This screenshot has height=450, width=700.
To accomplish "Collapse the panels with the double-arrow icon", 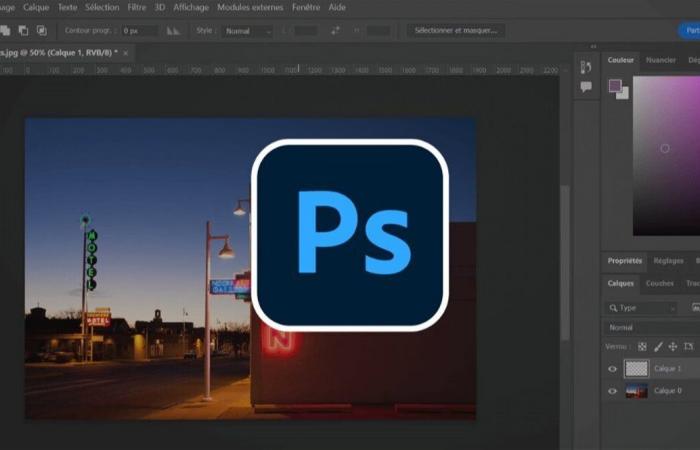I will click(x=593, y=46).
